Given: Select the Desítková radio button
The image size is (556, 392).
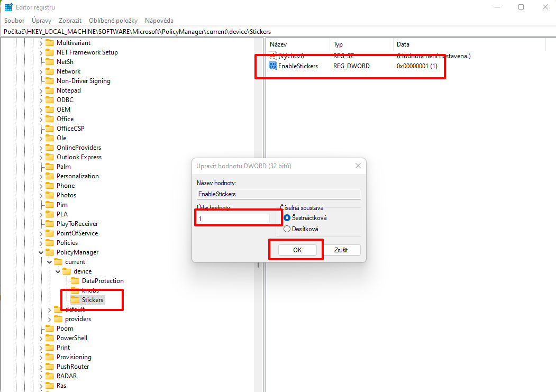Looking at the screenshot, I should click(287, 229).
